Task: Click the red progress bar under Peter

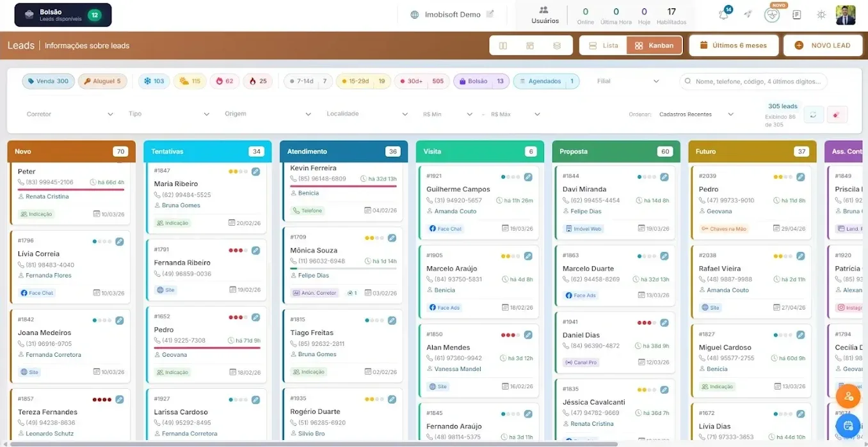Action: click(x=70, y=189)
